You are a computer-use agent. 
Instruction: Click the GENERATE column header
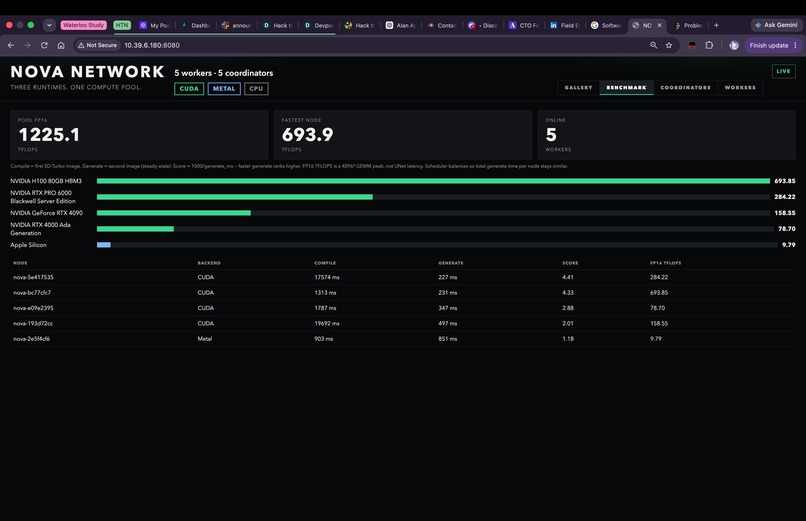(x=451, y=263)
